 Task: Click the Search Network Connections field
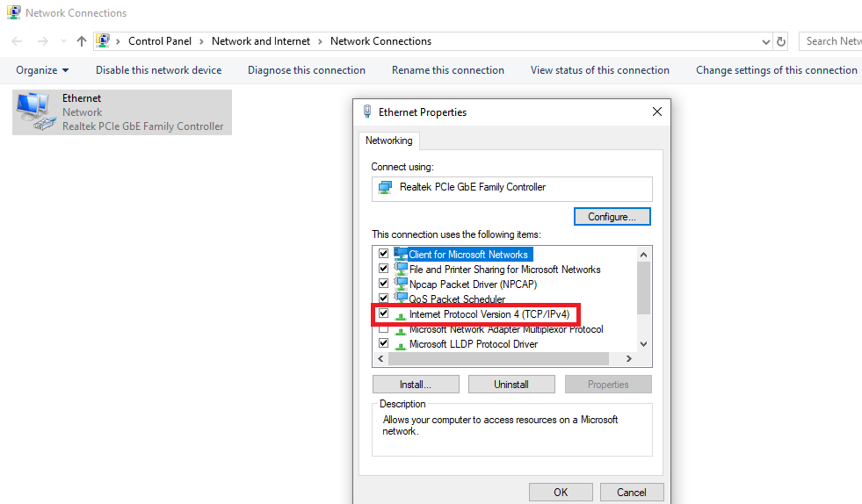click(x=830, y=41)
